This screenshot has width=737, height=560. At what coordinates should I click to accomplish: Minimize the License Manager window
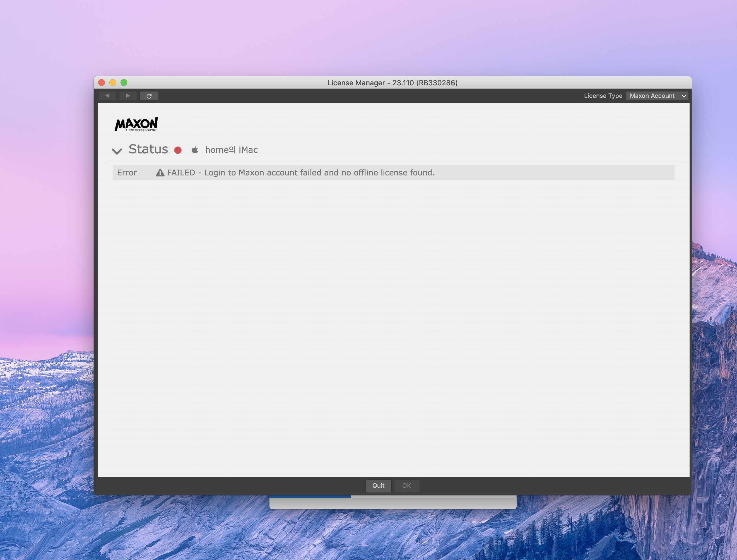click(x=113, y=83)
